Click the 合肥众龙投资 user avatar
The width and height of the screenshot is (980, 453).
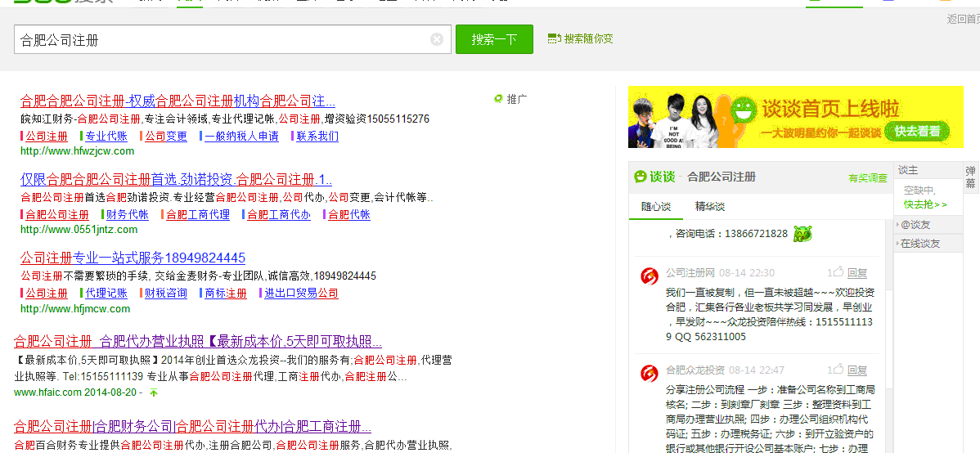point(650,374)
